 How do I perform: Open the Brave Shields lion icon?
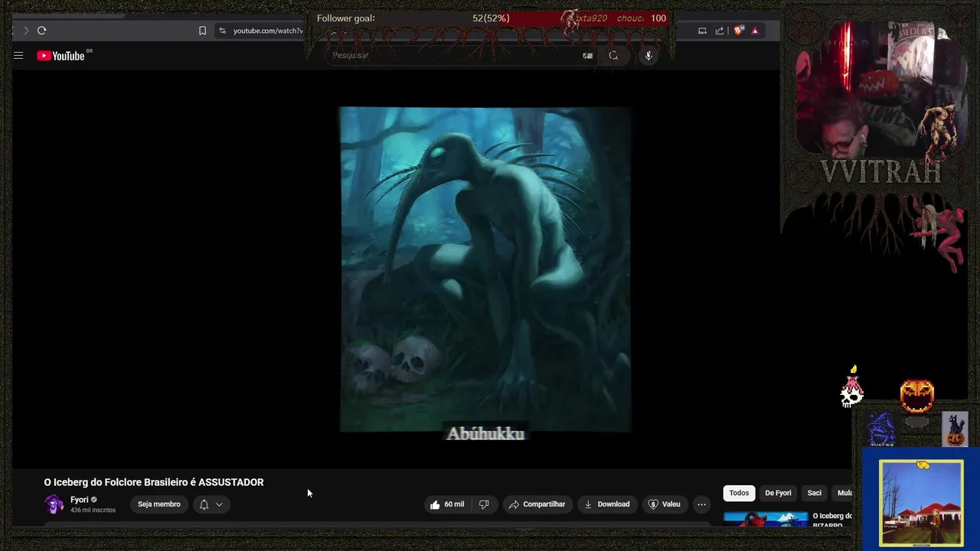click(738, 31)
